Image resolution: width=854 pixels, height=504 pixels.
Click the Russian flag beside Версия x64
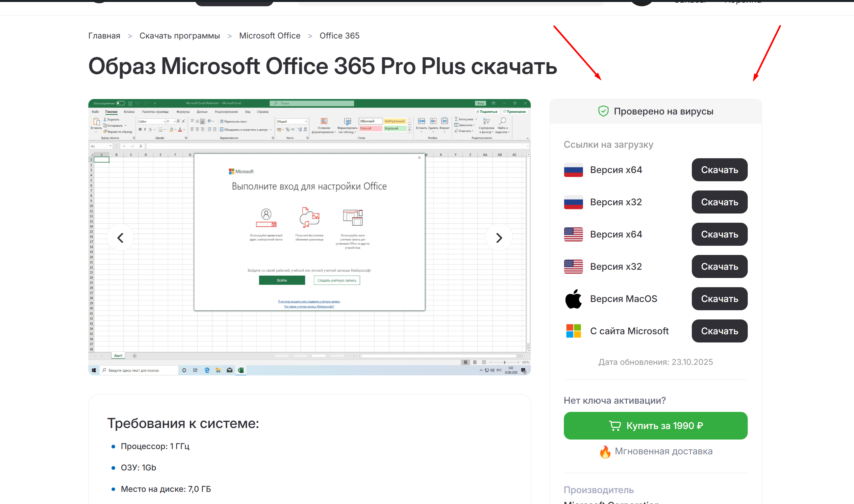pos(573,170)
